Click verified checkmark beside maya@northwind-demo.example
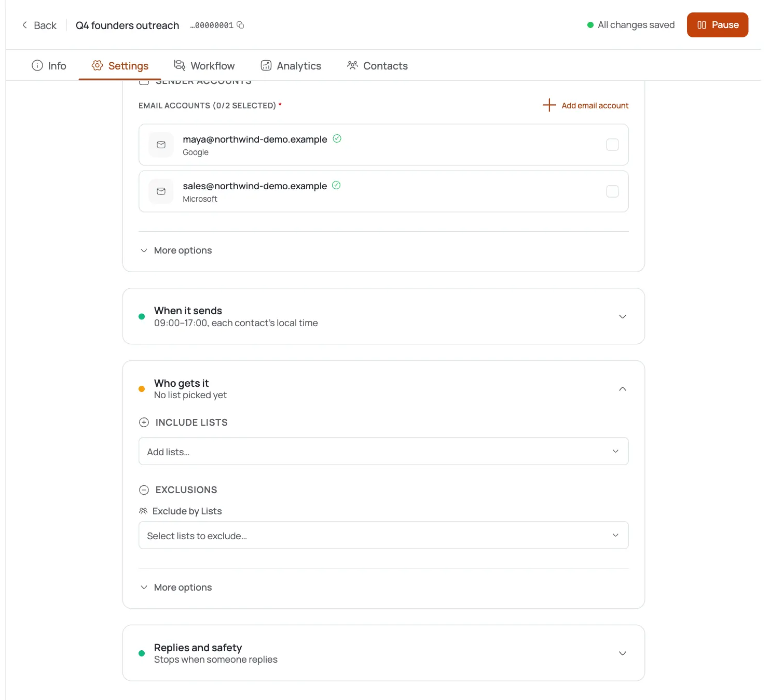770x700 pixels. [337, 138]
